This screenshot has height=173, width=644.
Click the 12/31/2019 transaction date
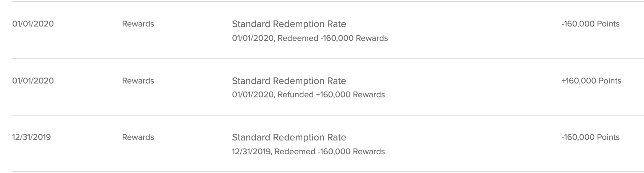coord(32,137)
